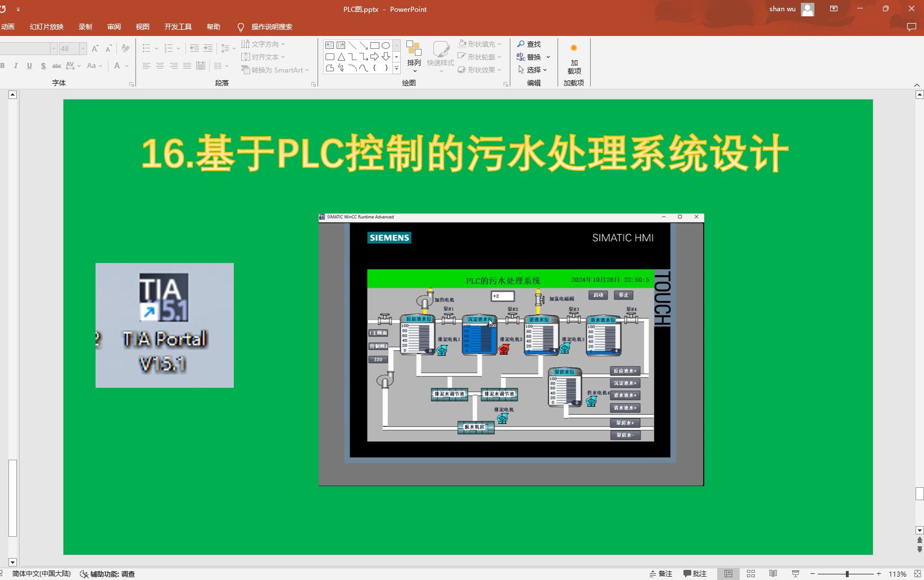
Task: Click the align text left icon
Action: pos(147,66)
